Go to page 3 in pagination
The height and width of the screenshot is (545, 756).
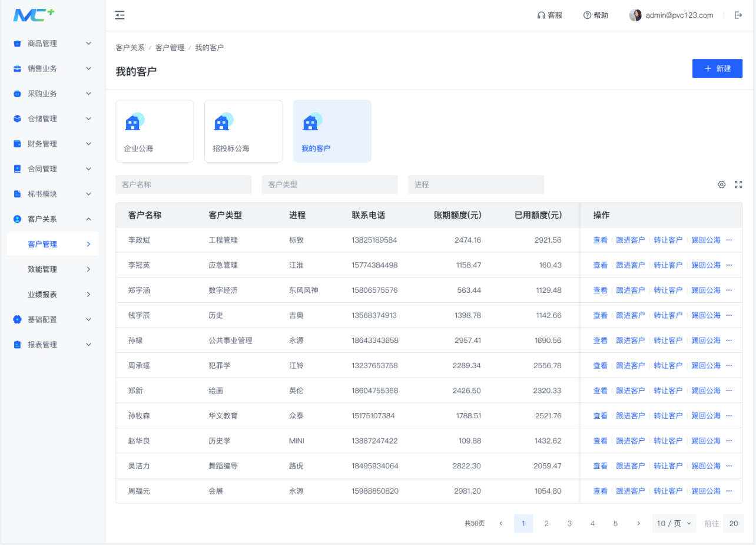click(569, 523)
